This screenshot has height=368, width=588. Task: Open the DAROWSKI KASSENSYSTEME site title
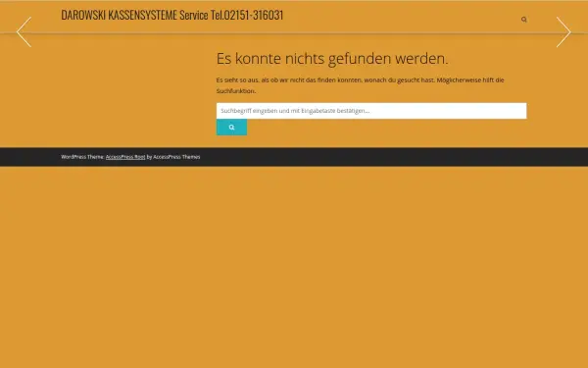(172, 15)
